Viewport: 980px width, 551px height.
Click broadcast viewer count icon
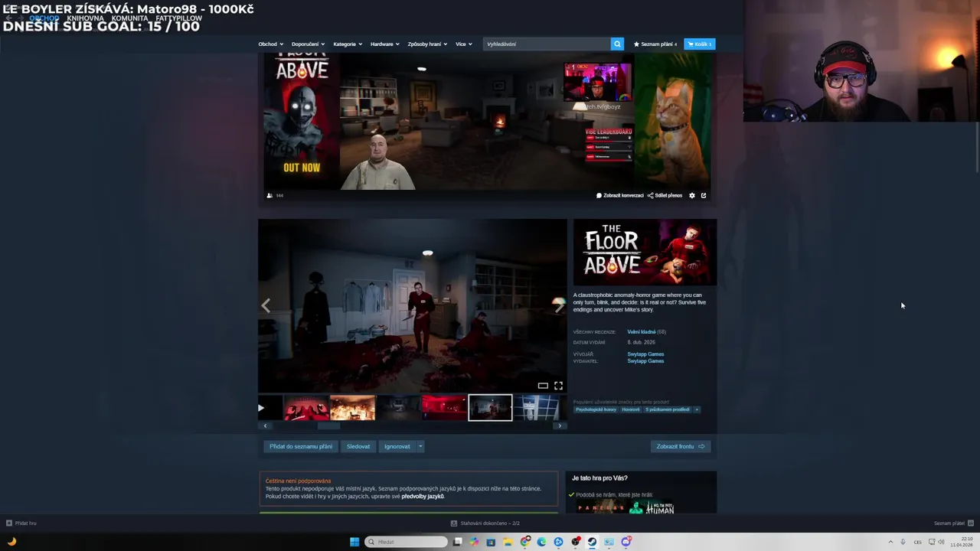[x=269, y=195]
